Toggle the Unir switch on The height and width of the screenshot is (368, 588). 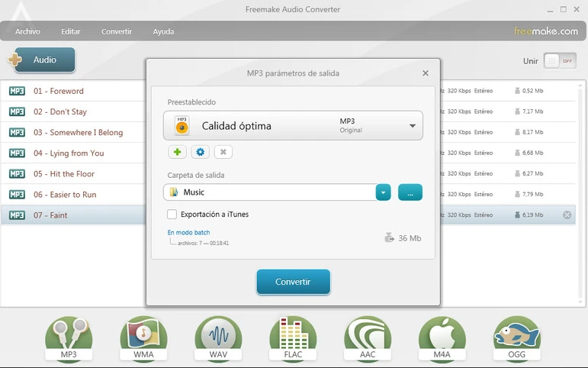coord(560,61)
